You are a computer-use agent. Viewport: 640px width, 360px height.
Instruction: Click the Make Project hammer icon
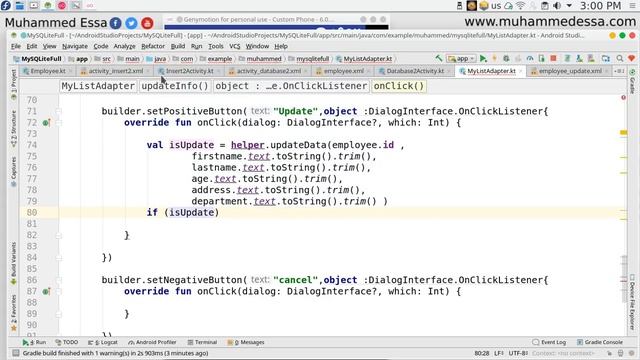click(439, 58)
